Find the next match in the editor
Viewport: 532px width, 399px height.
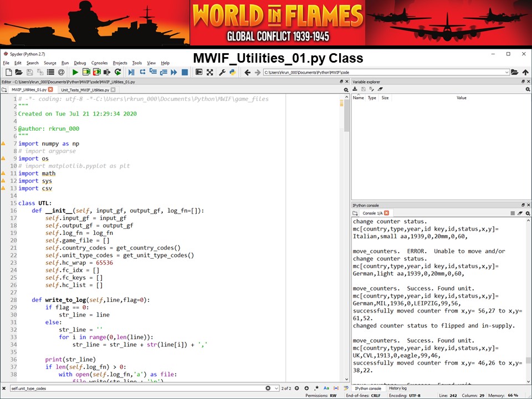(306, 388)
